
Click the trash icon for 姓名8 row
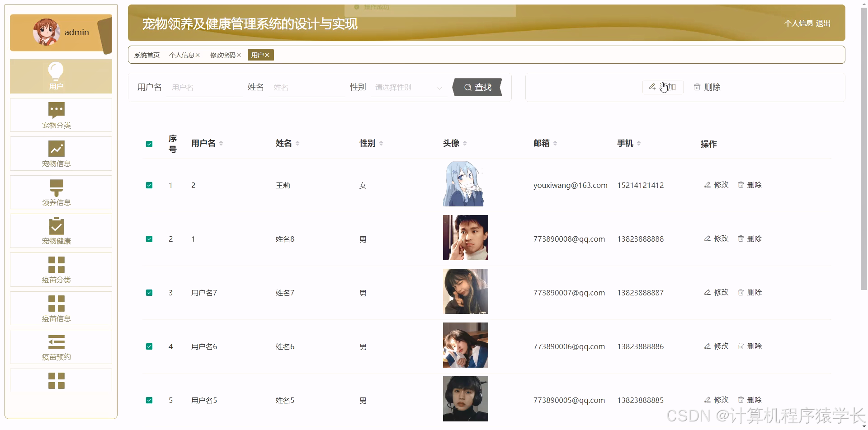(x=741, y=238)
